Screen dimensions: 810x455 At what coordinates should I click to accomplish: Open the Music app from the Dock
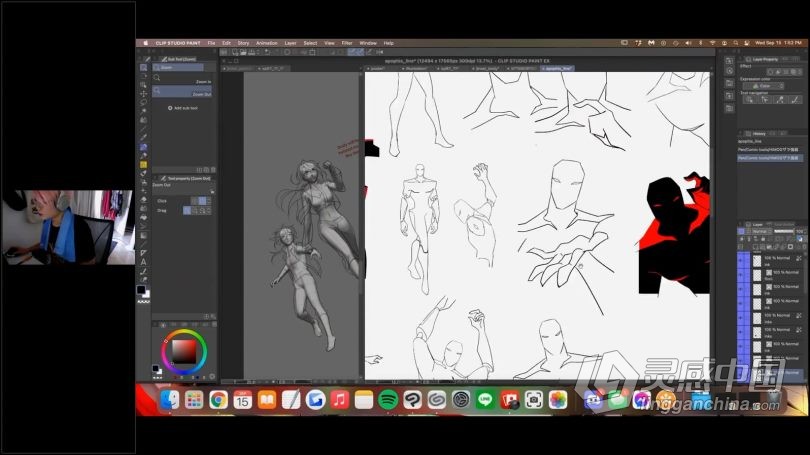pyautogui.click(x=339, y=399)
